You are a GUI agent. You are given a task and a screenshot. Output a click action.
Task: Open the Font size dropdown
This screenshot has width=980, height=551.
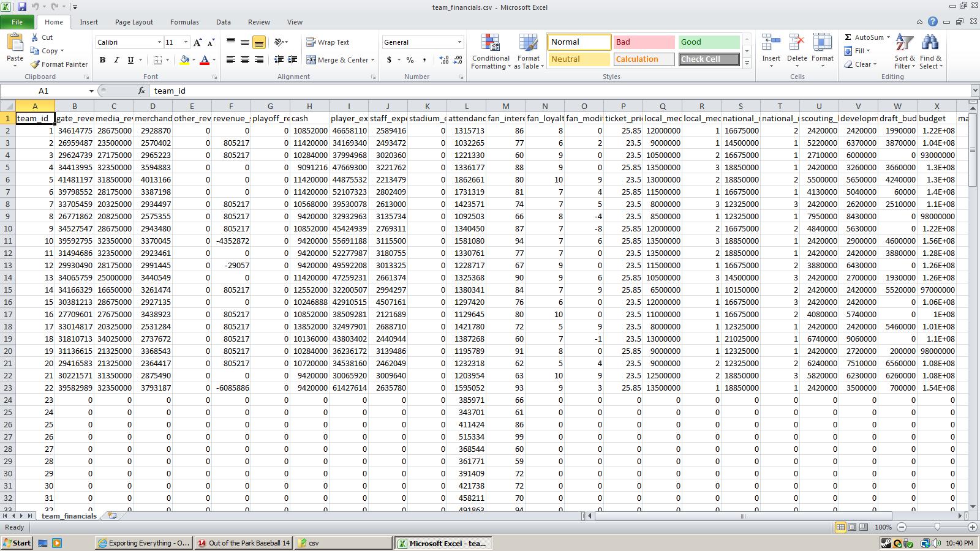[186, 42]
